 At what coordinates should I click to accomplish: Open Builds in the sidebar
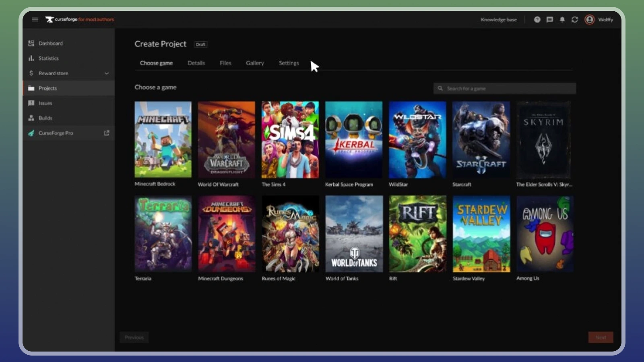68,118
